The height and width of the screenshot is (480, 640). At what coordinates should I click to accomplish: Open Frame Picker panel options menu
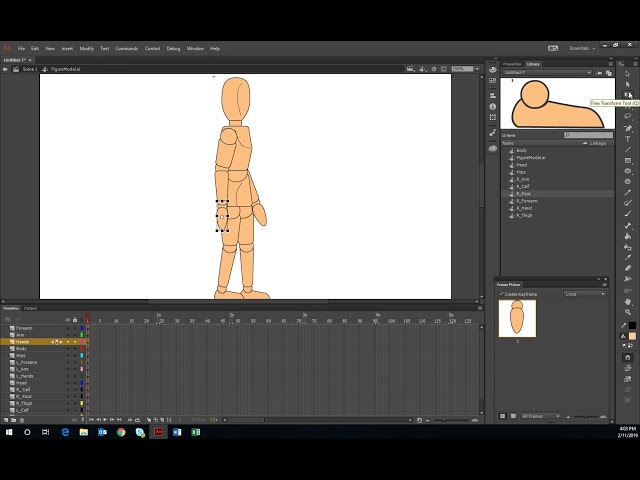(x=604, y=284)
